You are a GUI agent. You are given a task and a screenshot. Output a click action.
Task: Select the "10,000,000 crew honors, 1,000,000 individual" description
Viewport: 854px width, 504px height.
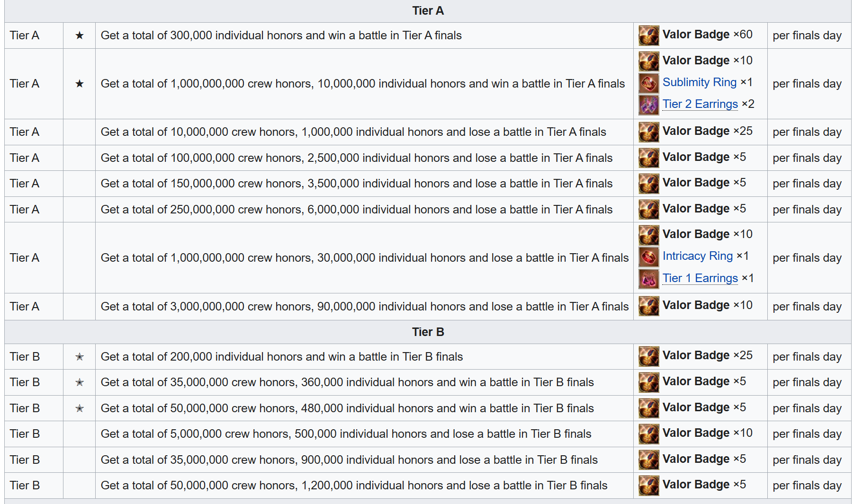353,132
